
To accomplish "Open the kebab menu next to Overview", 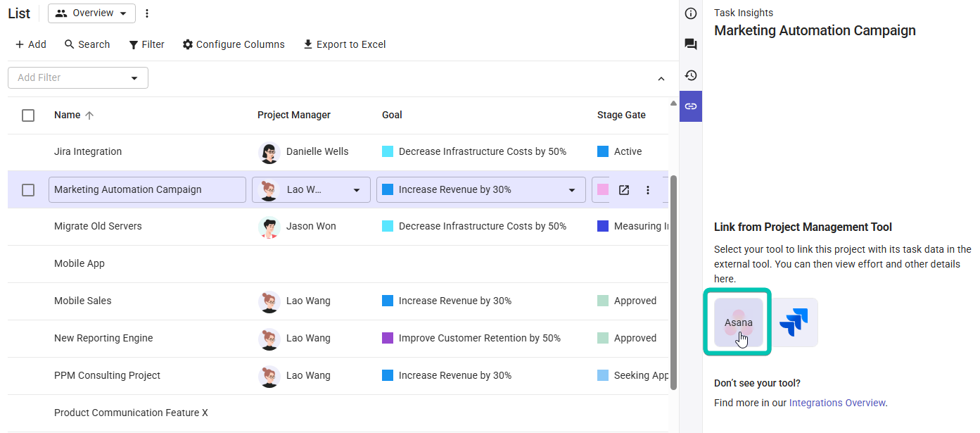I will 147,13.
